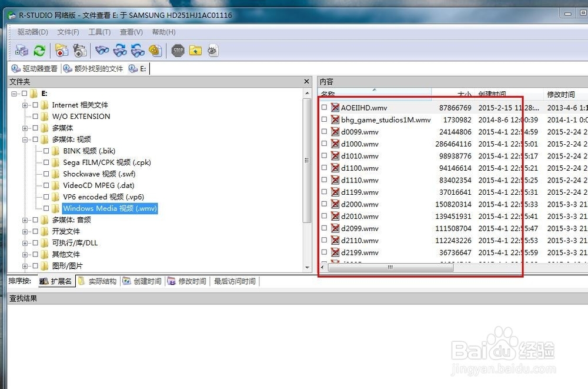This screenshot has height=389, width=588.
Task: Check the box for AOEIIHD.wmv
Action: [324, 107]
